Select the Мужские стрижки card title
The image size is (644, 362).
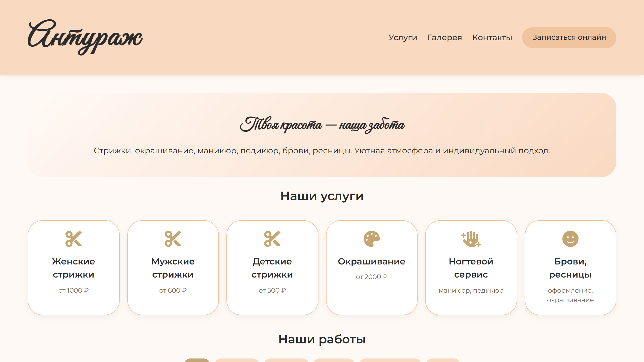pyautogui.click(x=173, y=268)
